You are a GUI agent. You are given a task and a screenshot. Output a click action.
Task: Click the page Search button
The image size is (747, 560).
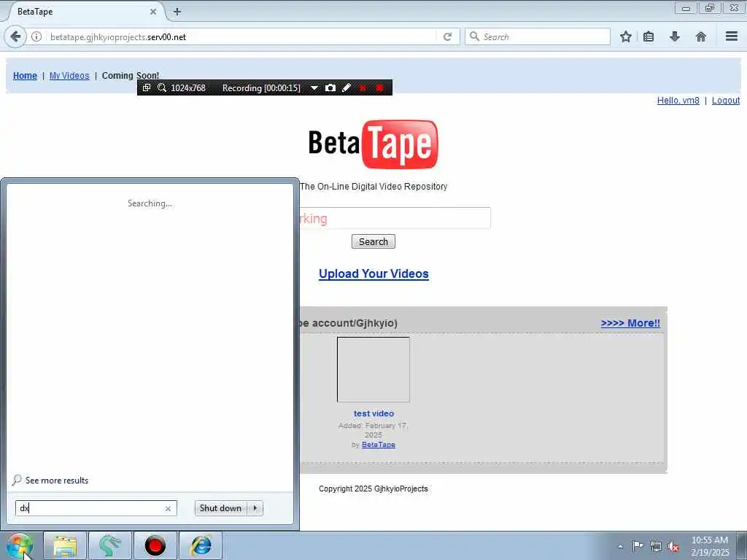point(373,241)
